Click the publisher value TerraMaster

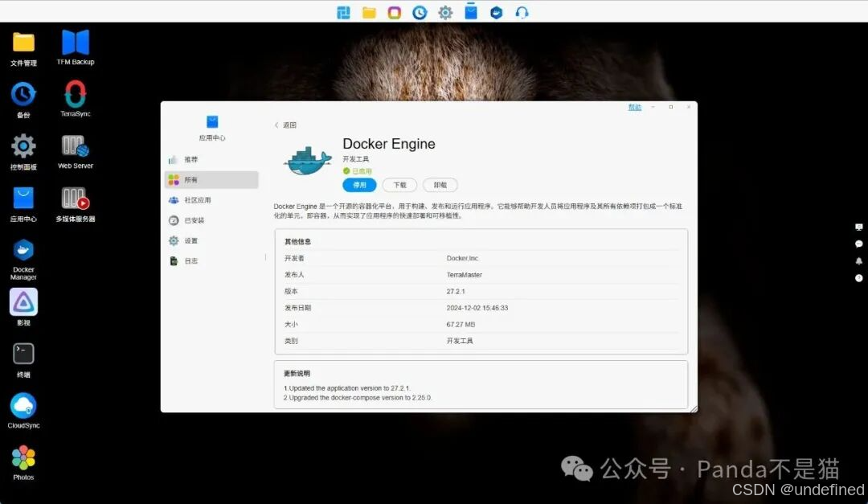464,275
